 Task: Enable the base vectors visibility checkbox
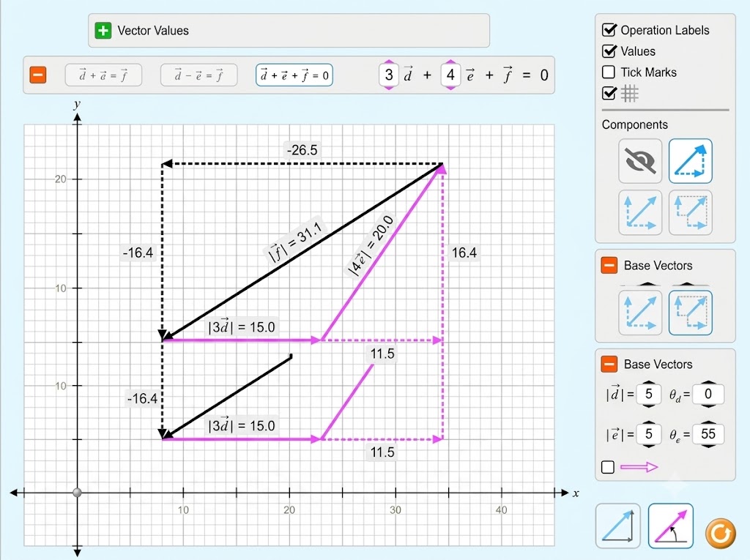pyautogui.click(x=608, y=467)
